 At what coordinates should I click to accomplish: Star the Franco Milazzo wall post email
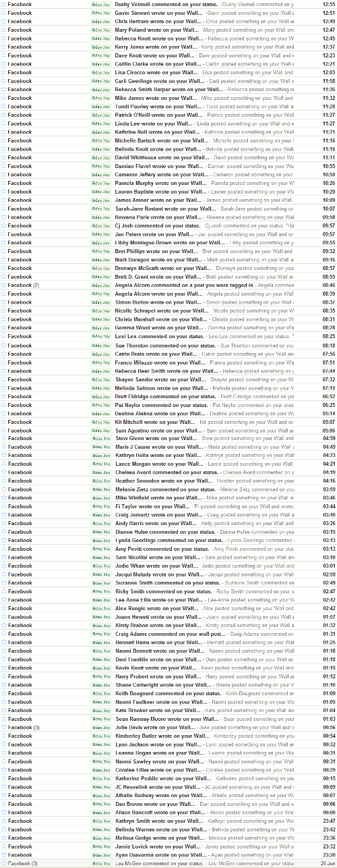(x=4, y=362)
